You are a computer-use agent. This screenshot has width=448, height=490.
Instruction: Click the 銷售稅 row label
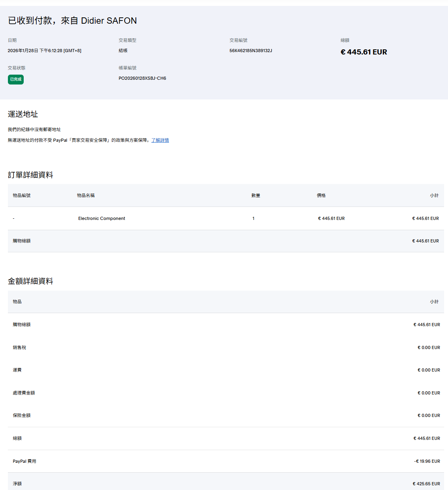pos(19,347)
